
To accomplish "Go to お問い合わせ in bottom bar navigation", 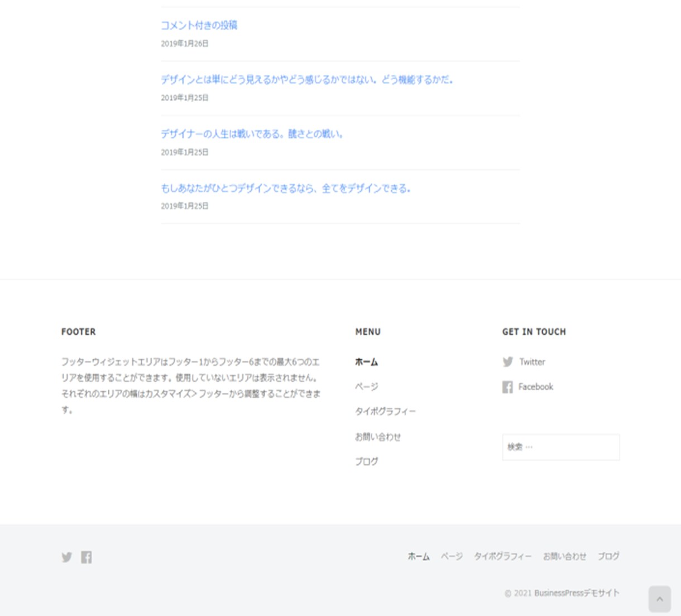I will tap(564, 556).
